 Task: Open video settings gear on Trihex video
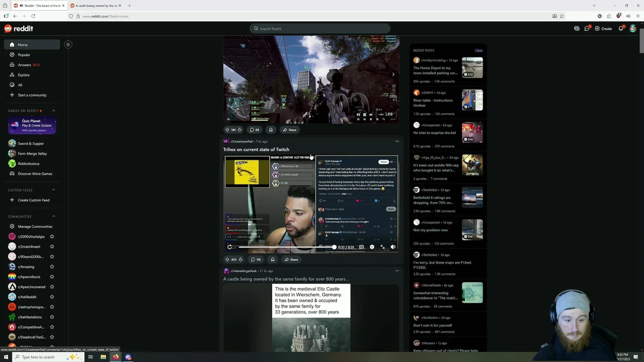tap(372, 247)
